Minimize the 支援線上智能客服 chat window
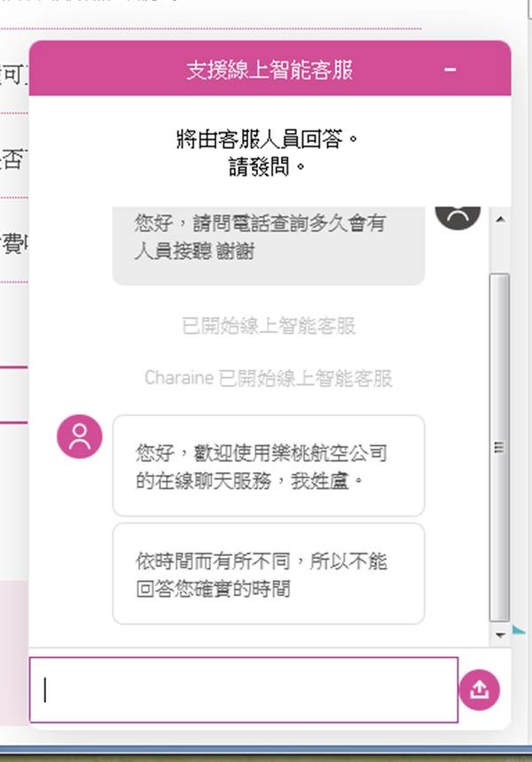 pos(450,69)
